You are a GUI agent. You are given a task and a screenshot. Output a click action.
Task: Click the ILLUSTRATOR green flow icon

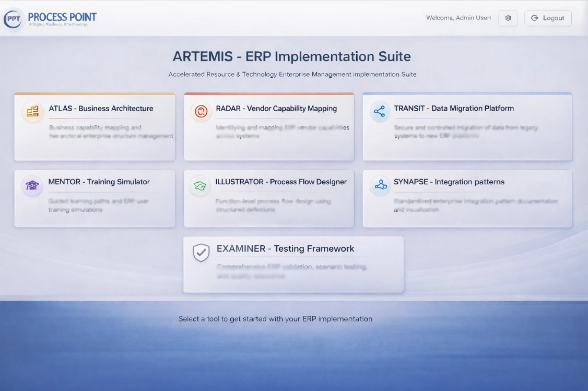200,186
